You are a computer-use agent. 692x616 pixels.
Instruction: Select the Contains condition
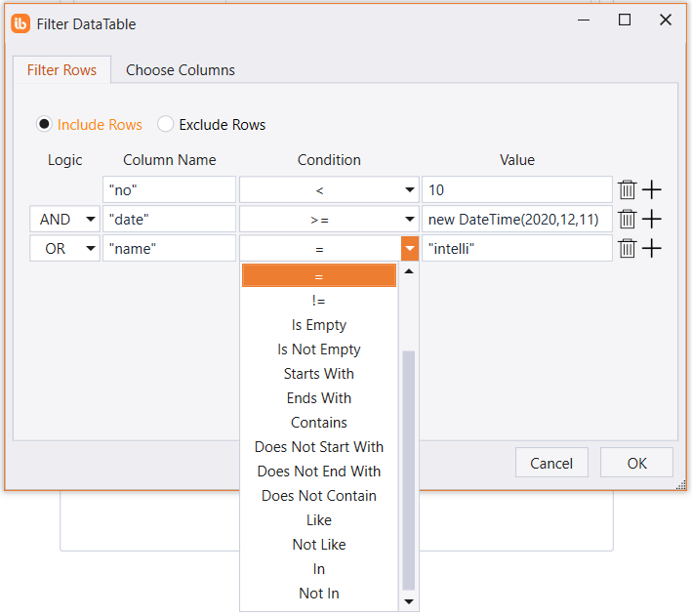pos(318,422)
